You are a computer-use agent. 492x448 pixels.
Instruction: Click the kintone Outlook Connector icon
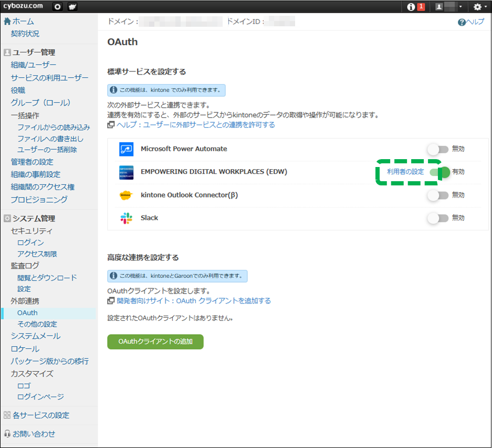point(126,195)
